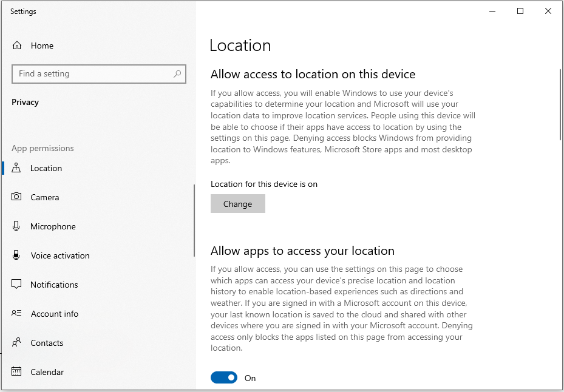Close the Settings window

click(x=548, y=11)
